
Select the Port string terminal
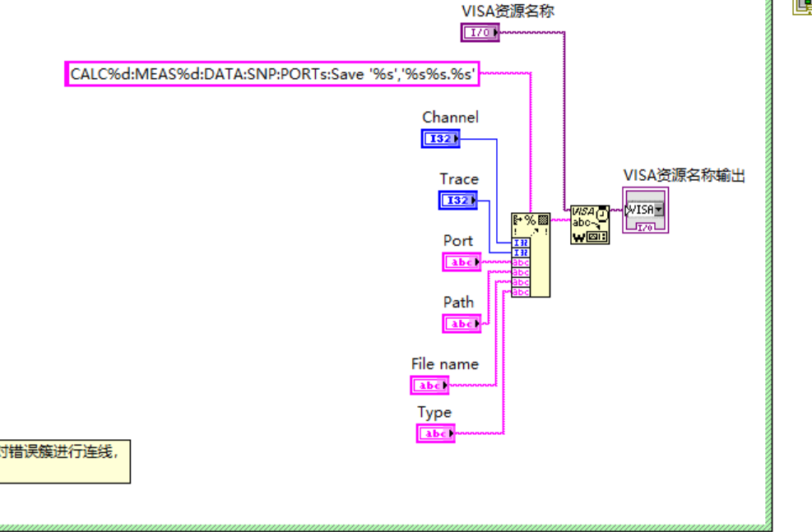pos(462,262)
